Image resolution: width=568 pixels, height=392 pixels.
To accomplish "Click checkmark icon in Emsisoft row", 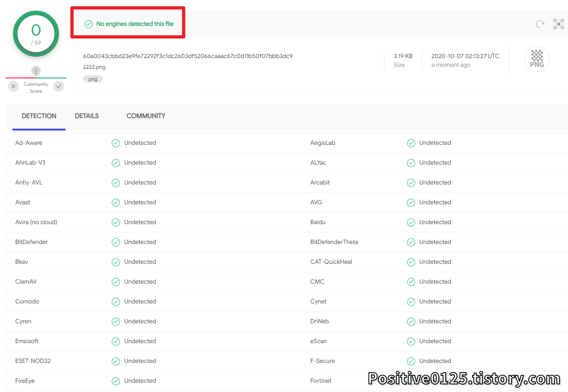I will click(116, 341).
